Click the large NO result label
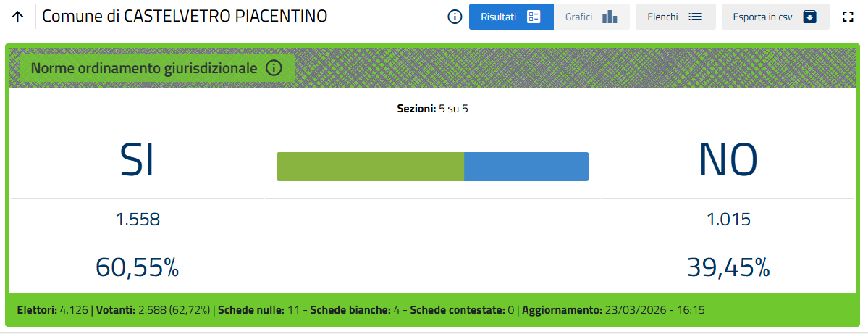868x334 pixels. tap(728, 159)
